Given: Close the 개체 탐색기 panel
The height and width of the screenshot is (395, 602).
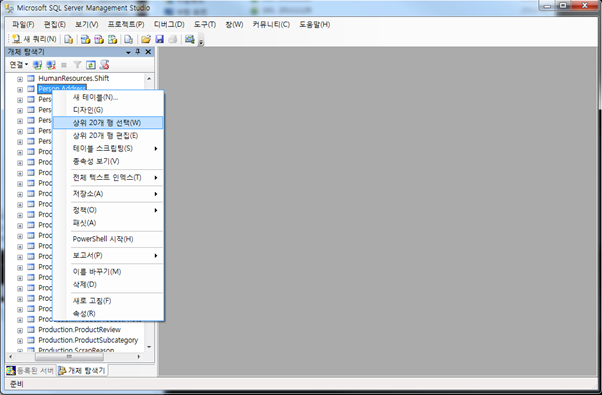Looking at the screenshot, I should coord(148,52).
